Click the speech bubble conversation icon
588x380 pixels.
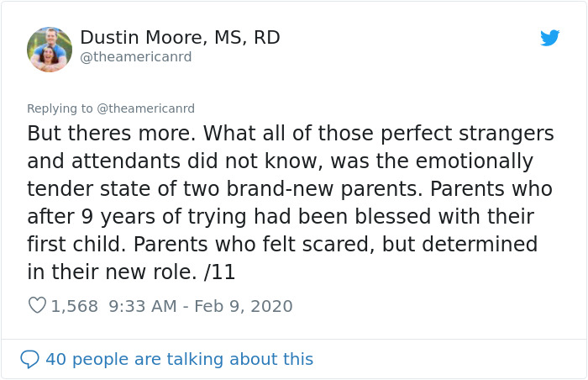click(x=29, y=359)
